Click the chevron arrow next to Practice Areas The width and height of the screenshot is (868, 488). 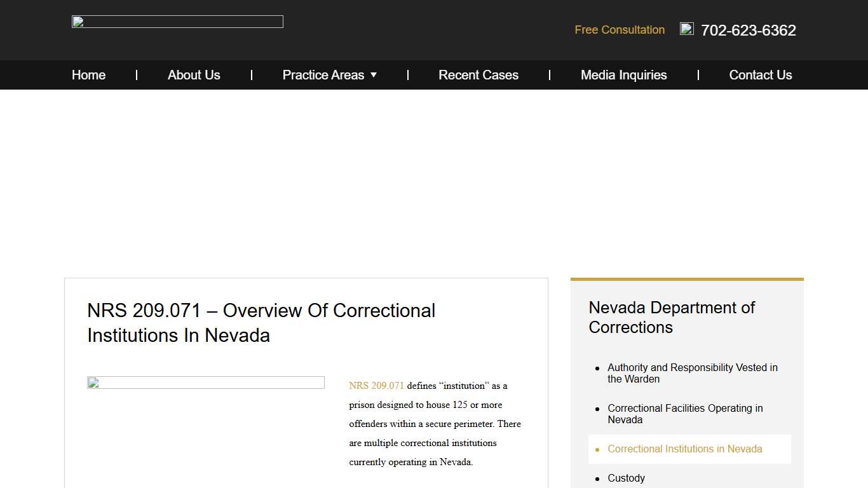374,75
